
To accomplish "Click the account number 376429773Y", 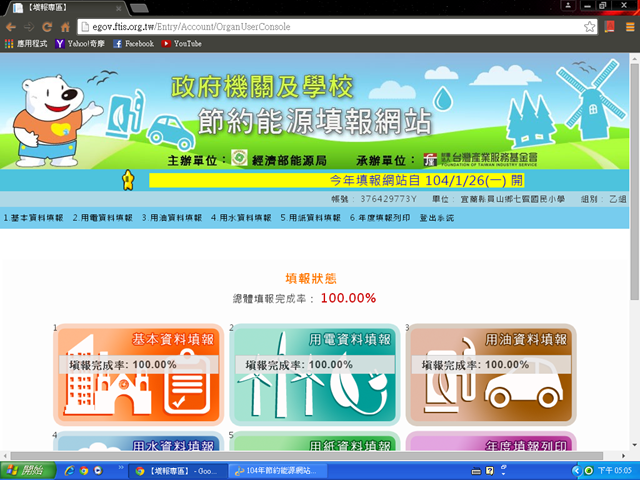I will [388, 199].
